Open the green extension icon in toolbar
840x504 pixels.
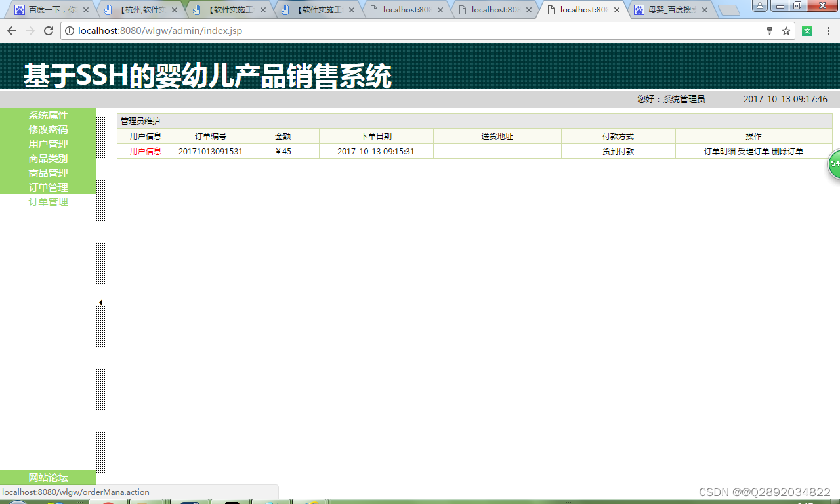(x=807, y=31)
